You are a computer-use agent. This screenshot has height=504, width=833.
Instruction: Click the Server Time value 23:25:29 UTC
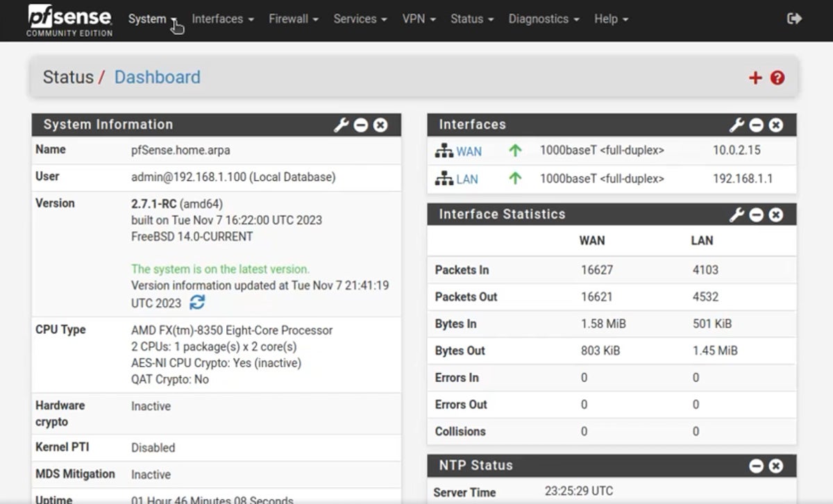click(579, 491)
